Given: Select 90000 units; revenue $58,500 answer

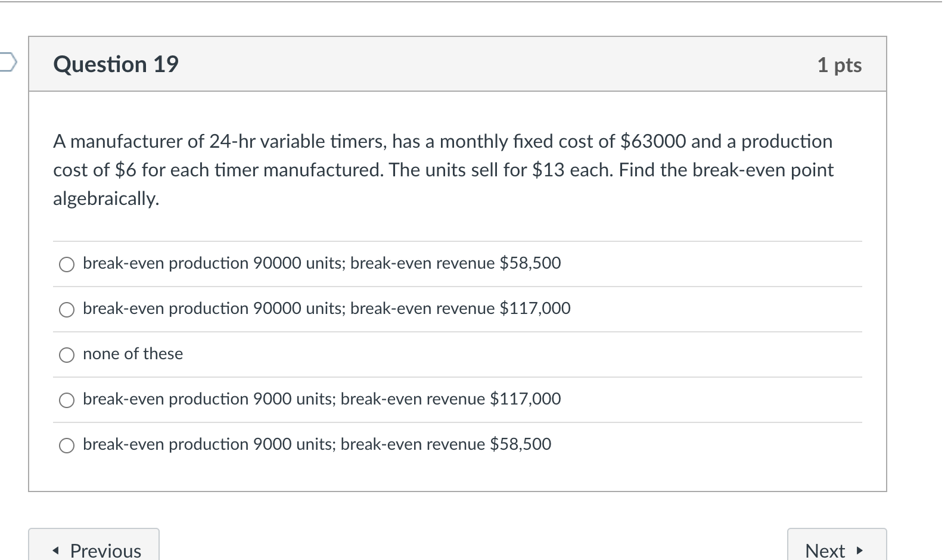Looking at the screenshot, I should point(67,264).
